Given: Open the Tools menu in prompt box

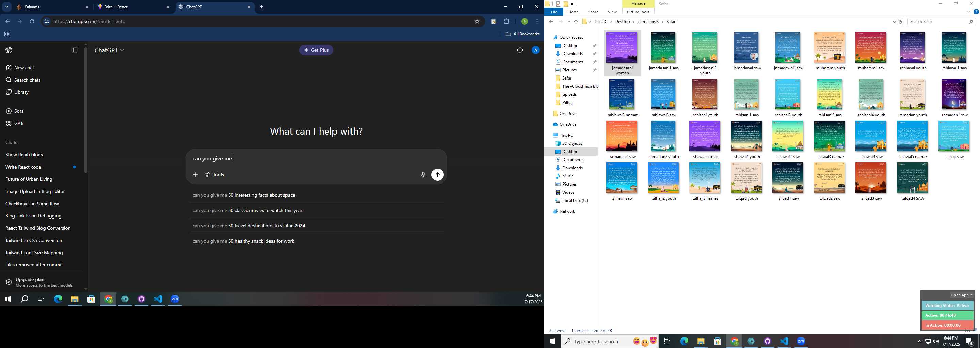Looking at the screenshot, I should (215, 175).
